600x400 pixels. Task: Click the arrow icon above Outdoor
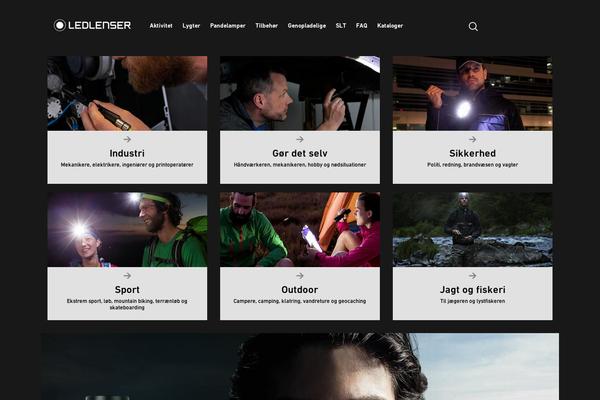pos(300,276)
